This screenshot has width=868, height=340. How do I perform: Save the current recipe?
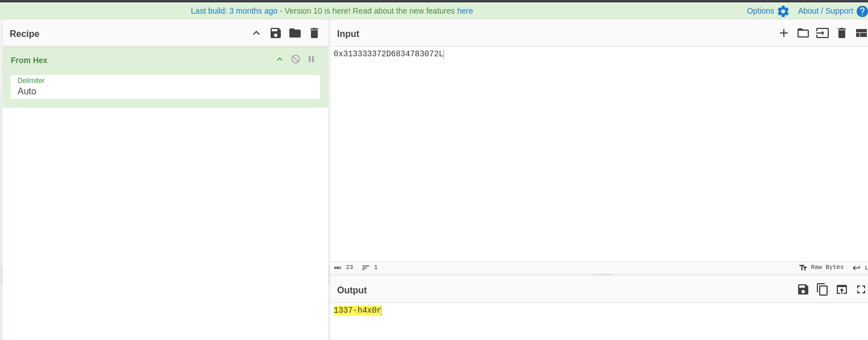[276, 33]
